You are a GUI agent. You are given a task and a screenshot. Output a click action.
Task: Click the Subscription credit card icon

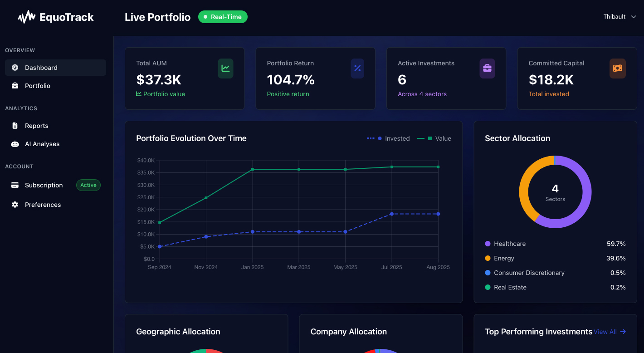pos(15,185)
